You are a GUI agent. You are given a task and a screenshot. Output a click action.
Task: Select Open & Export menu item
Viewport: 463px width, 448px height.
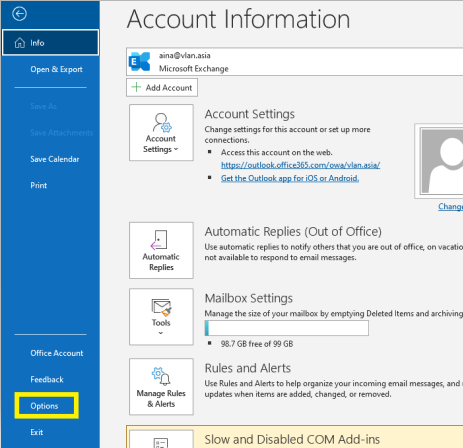coord(56,69)
